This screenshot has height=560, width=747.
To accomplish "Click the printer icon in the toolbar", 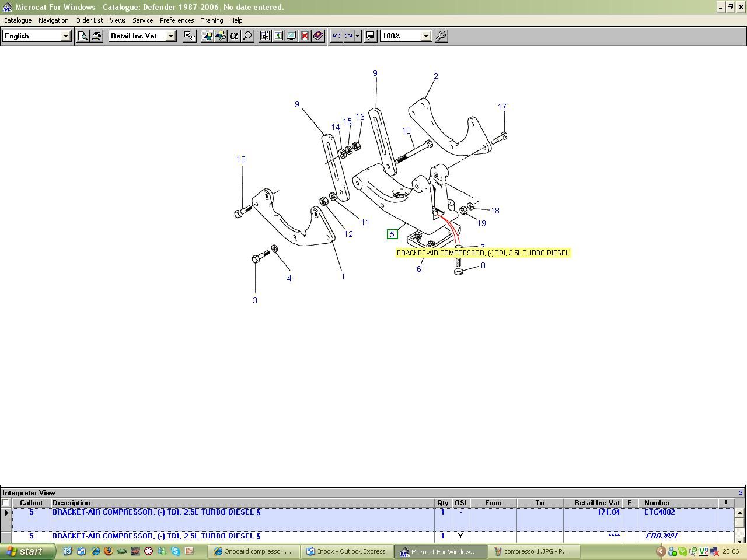I will pyautogui.click(x=96, y=36).
